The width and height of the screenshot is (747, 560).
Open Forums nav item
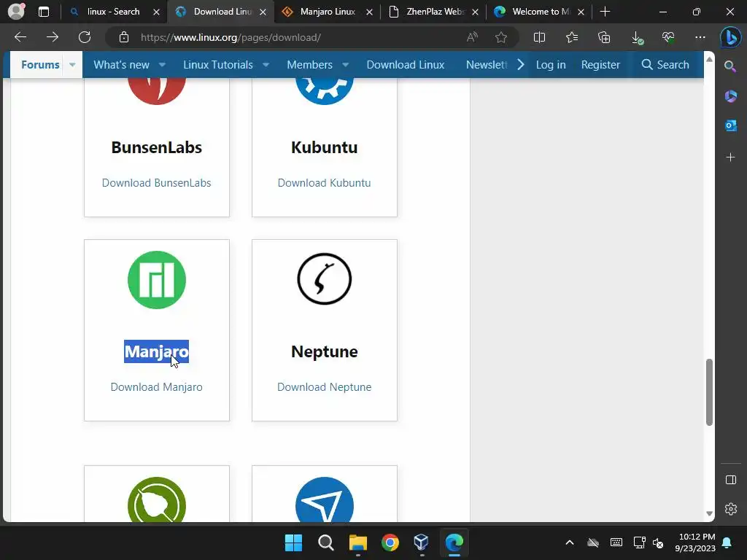click(x=41, y=65)
